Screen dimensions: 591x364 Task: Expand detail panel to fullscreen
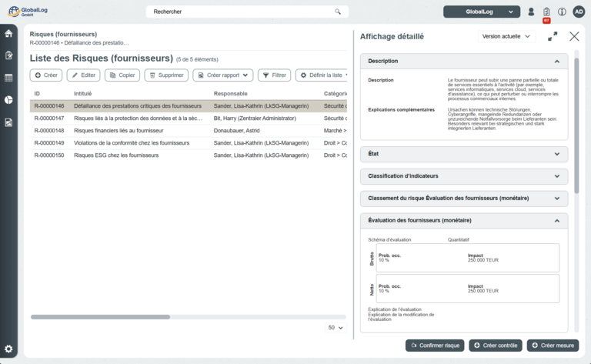(x=553, y=36)
